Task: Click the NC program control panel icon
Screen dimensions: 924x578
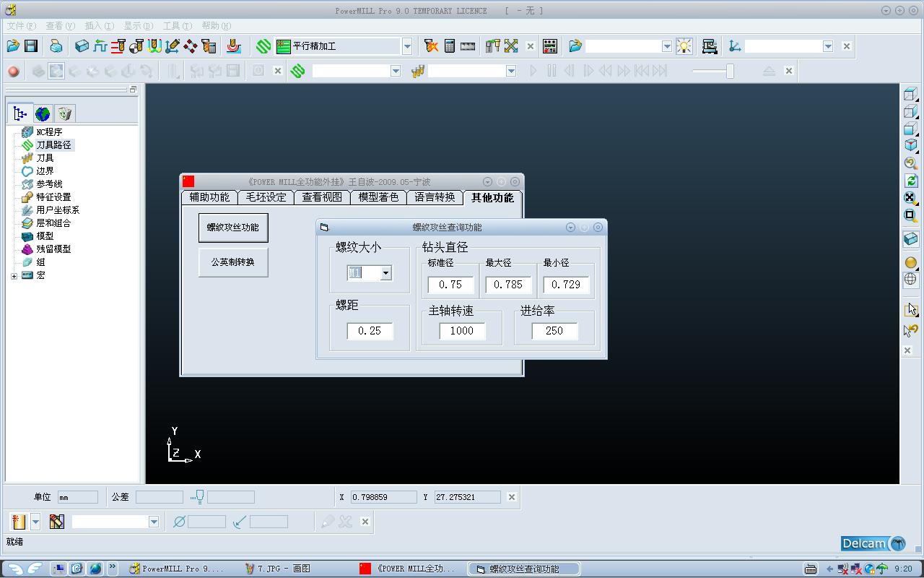Action: pos(550,46)
